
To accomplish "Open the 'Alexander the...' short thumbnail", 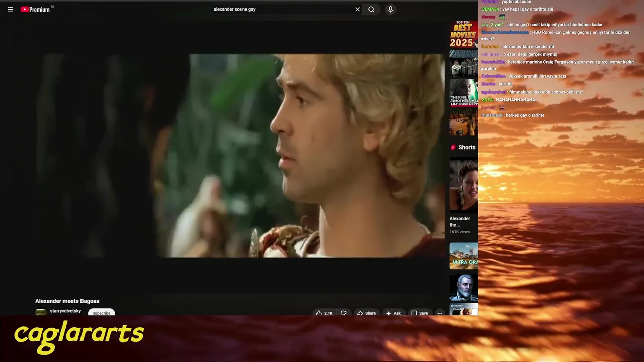I will pos(463,185).
